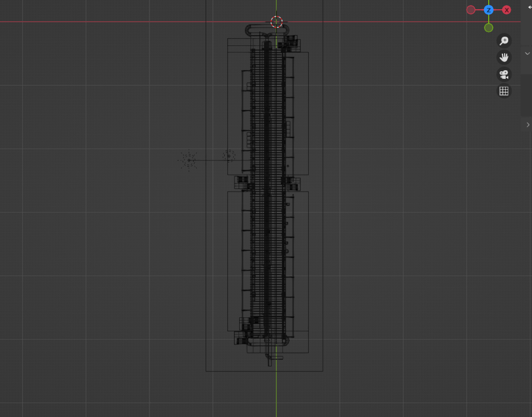Click the small arrow icon in top-right corner
The height and width of the screenshot is (417, 532).
click(529, 7)
